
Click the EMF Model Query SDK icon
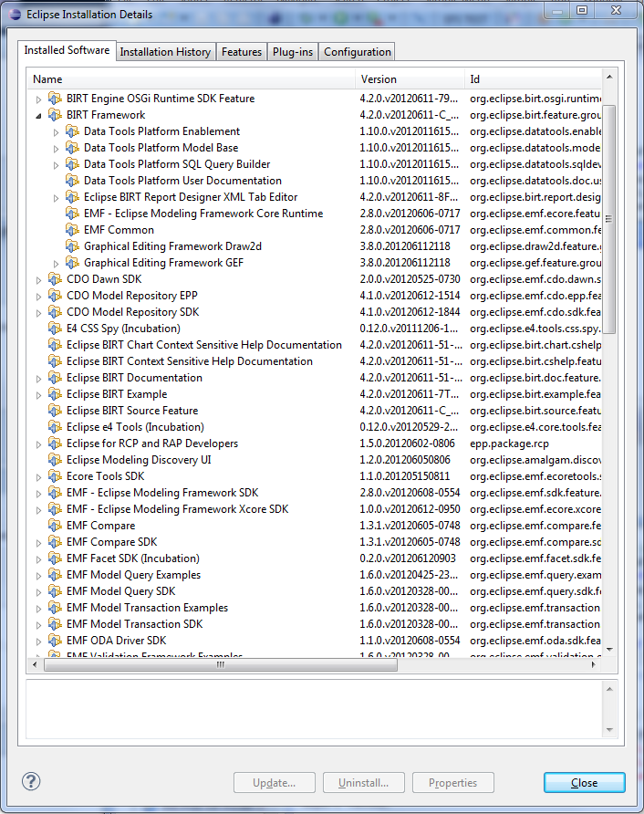(x=55, y=591)
